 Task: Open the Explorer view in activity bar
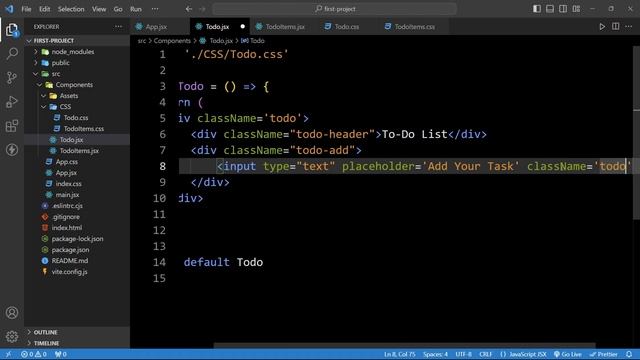[12, 30]
